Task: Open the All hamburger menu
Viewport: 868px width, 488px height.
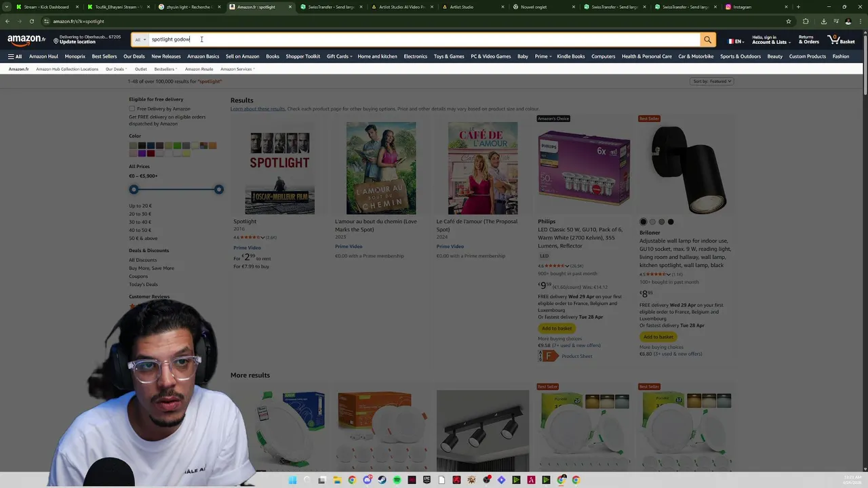Action: point(14,56)
